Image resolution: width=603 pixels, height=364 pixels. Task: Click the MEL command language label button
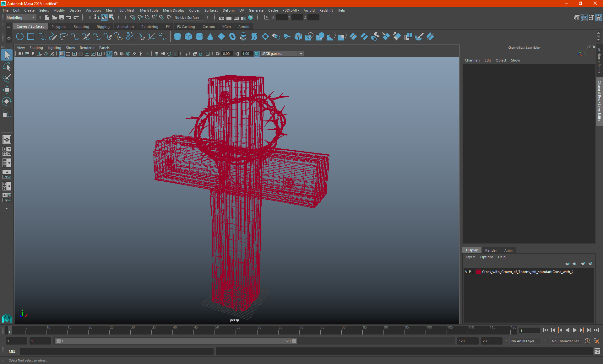click(x=12, y=351)
